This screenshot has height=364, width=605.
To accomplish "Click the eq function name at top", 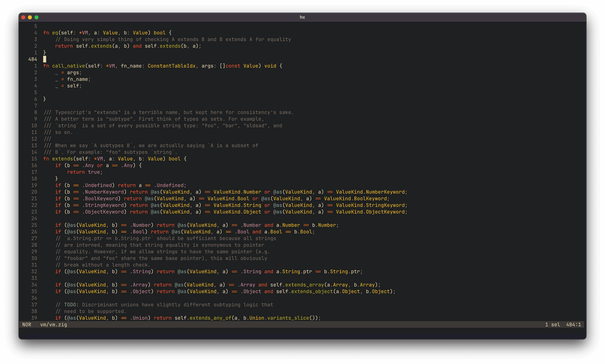I will (x=55, y=33).
